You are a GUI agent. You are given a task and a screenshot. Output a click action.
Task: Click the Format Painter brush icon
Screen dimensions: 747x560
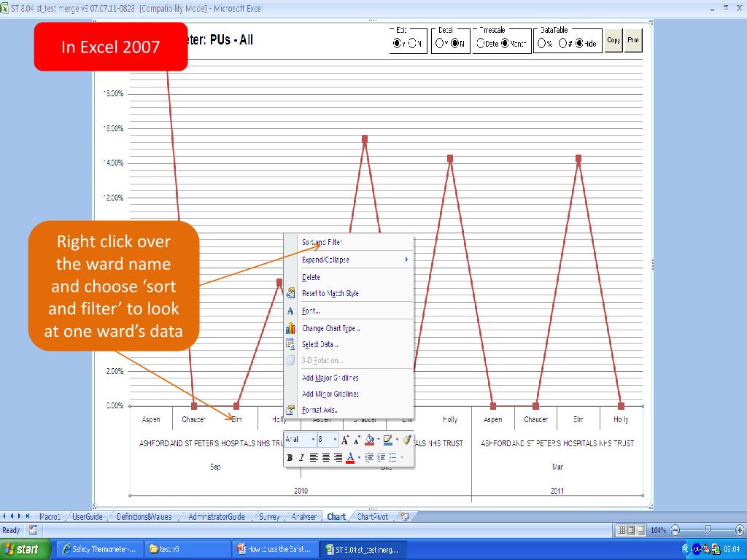point(406,440)
